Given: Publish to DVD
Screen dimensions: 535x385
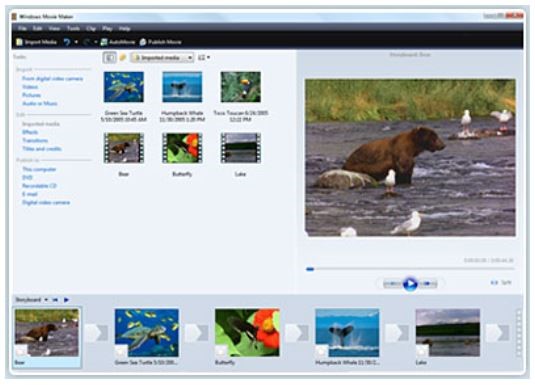Looking at the screenshot, I should click(27, 177).
